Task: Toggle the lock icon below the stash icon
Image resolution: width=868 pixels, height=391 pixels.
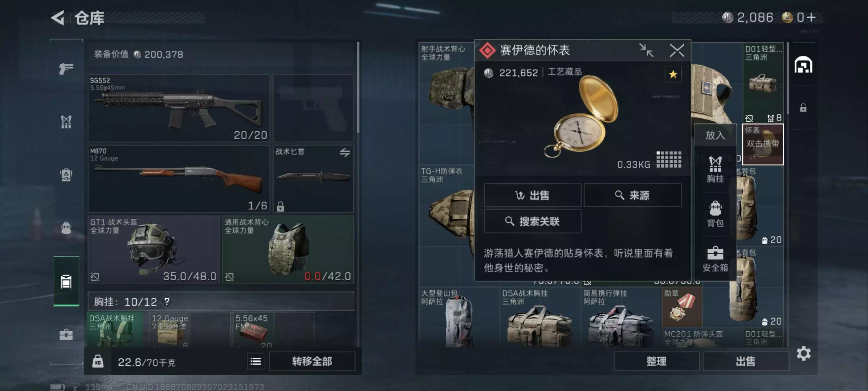Action: pos(803,108)
